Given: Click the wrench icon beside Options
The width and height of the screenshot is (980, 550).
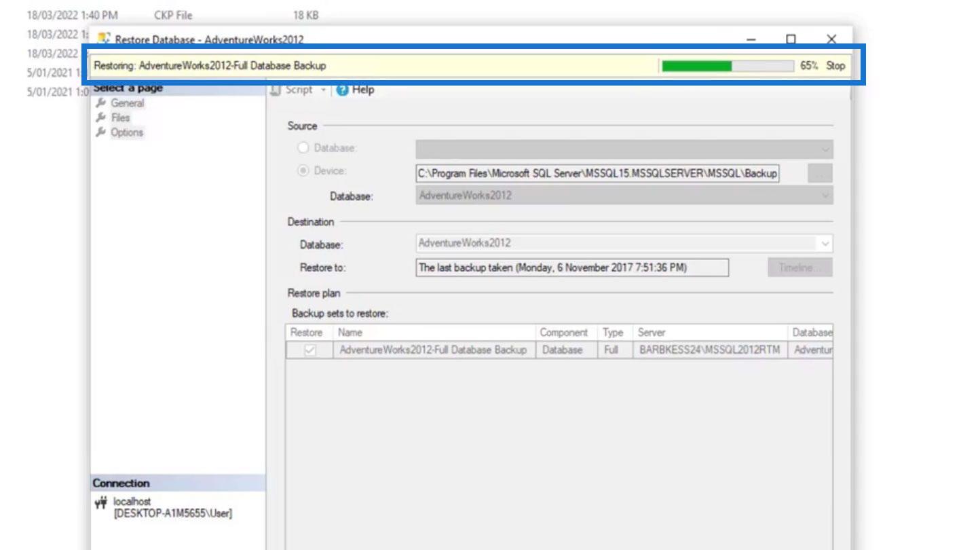Looking at the screenshot, I should click(102, 132).
